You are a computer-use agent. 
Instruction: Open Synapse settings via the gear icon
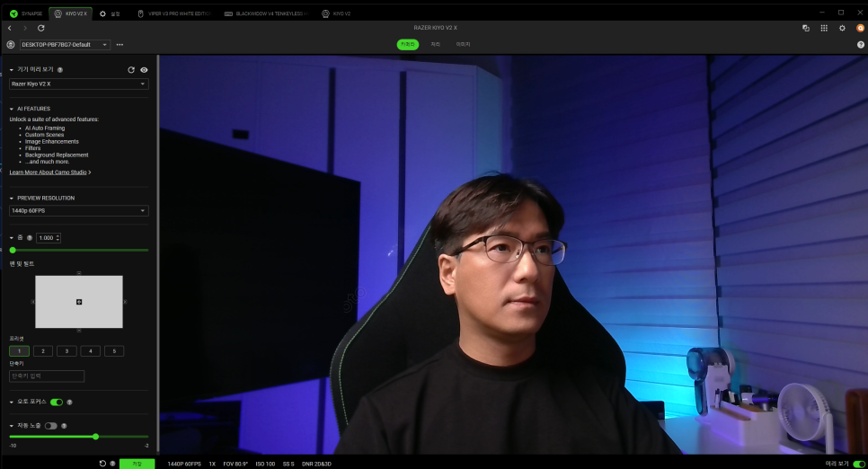[x=842, y=28]
